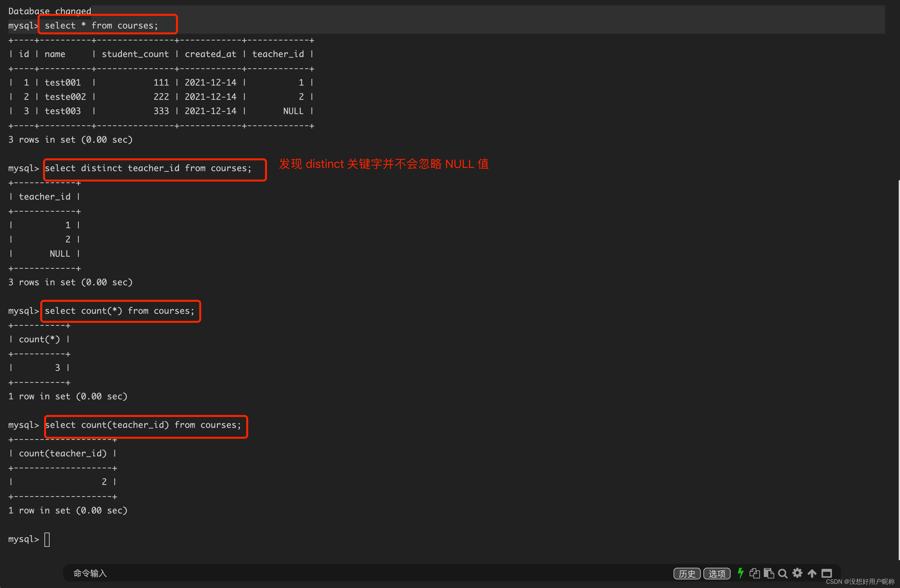Click the red distinct NULL annotation text

click(384, 164)
